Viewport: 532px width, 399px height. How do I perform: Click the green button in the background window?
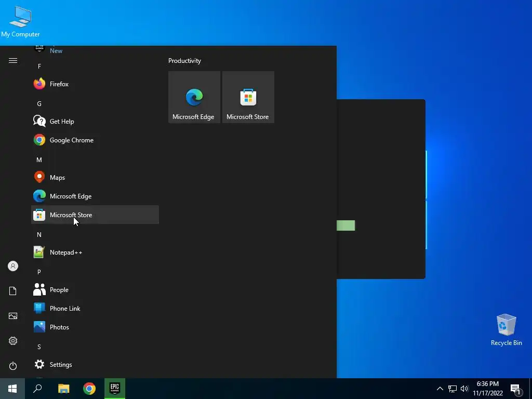(345, 225)
